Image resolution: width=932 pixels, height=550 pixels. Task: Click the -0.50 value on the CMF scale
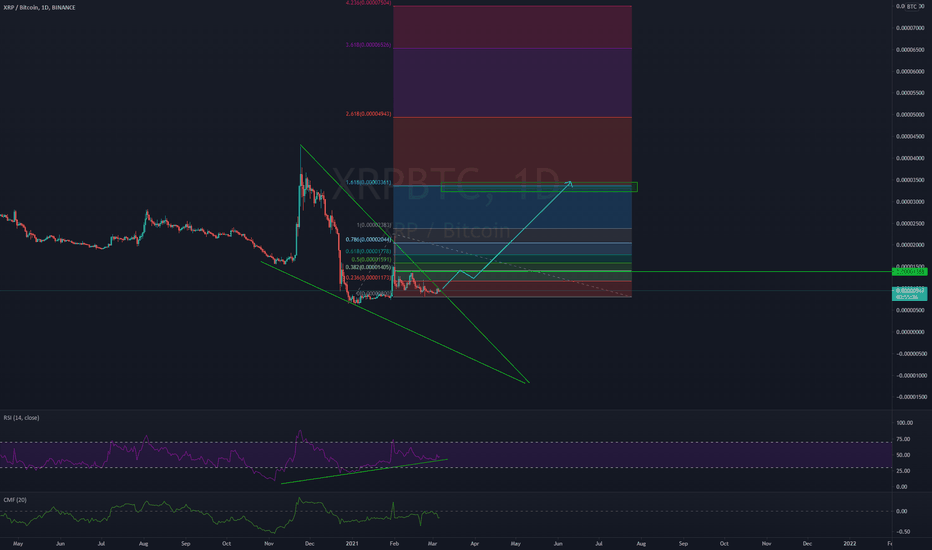click(902, 532)
